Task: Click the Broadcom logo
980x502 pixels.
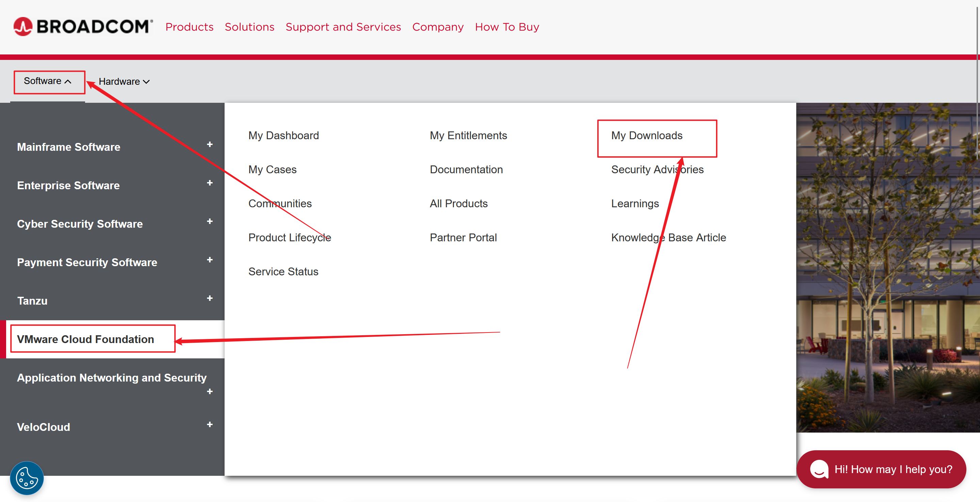Action: coord(83,27)
